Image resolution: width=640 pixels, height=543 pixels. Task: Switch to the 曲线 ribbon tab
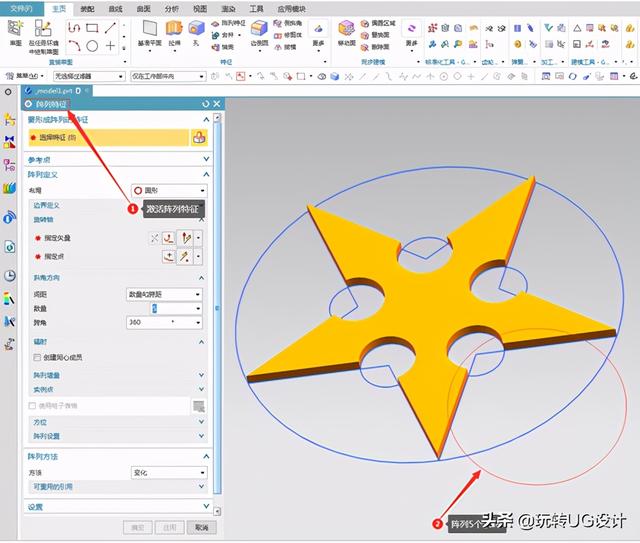(x=115, y=8)
